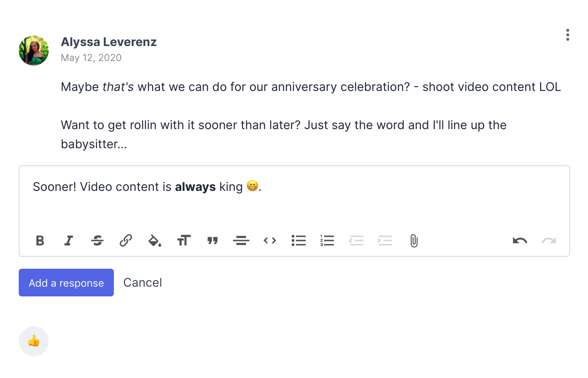This screenshot has width=588, height=378.
Task: Insert a block quote
Action: 212,240
